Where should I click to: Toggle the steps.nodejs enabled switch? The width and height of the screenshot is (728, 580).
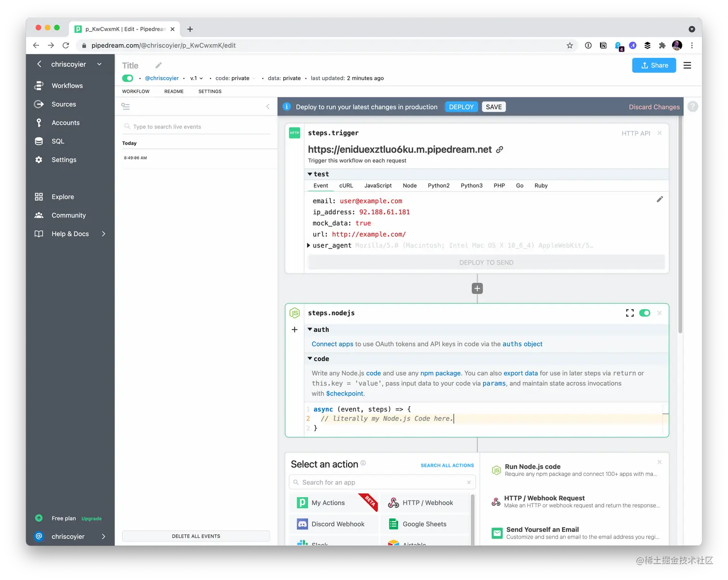(645, 313)
